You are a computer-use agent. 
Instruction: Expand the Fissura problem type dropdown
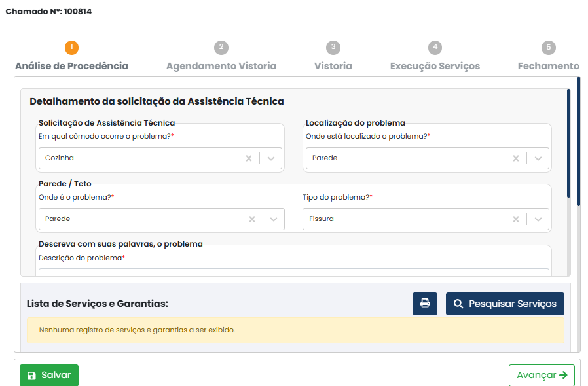coord(538,219)
